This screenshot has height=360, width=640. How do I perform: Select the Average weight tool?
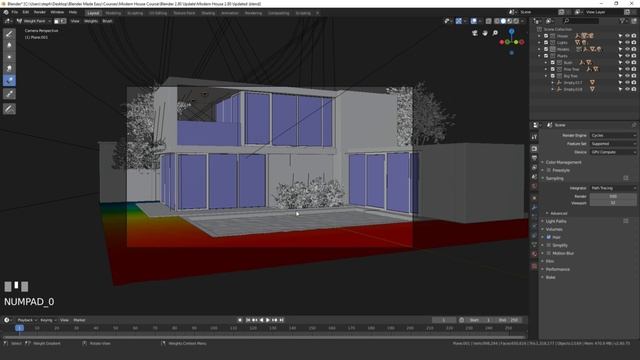(9, 57)
